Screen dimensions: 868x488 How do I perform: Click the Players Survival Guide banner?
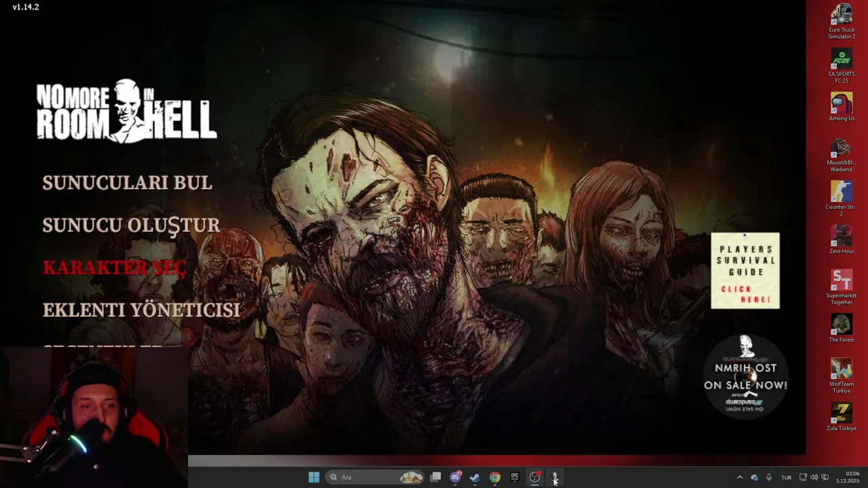click(x=745, y=270)
